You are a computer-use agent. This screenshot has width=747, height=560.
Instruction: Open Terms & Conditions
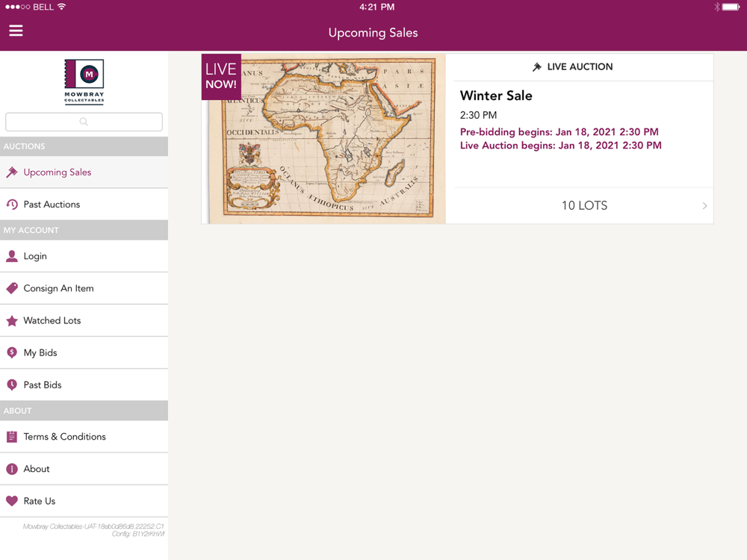[x=84, y=437]
